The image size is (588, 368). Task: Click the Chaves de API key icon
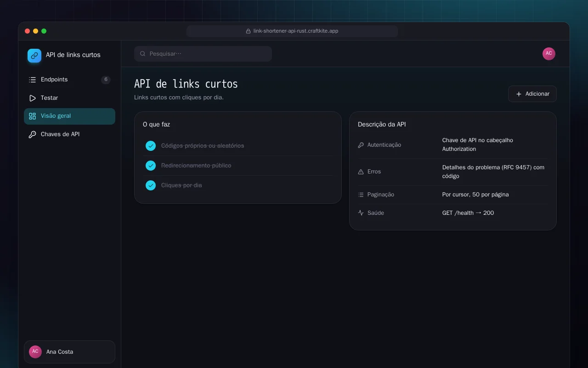click(32, 134)
